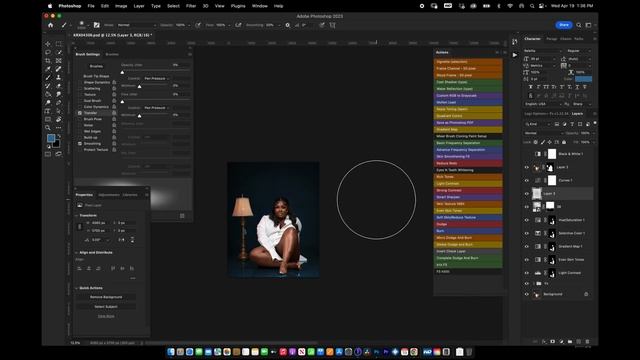Go to Photoshop Home screen icon

click(51, 25)
